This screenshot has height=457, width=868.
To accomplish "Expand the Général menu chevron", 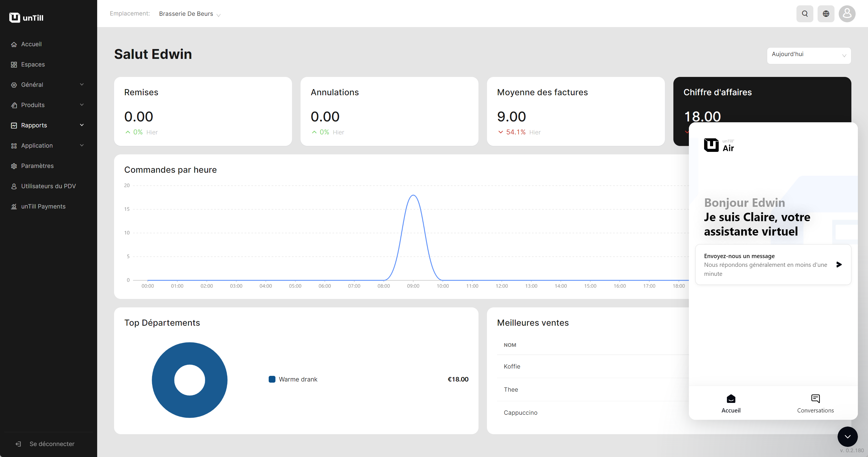I will (82, 85).
